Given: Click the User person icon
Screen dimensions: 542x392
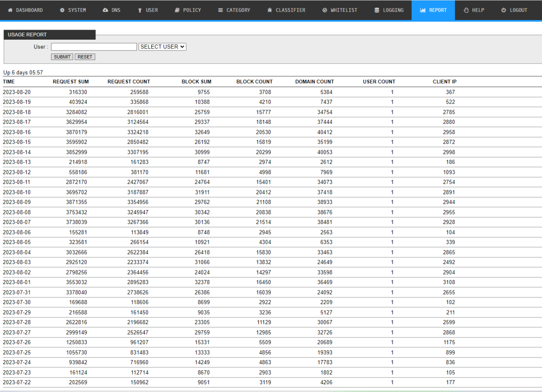Looking at the screenshot, I should coord(140,10).
